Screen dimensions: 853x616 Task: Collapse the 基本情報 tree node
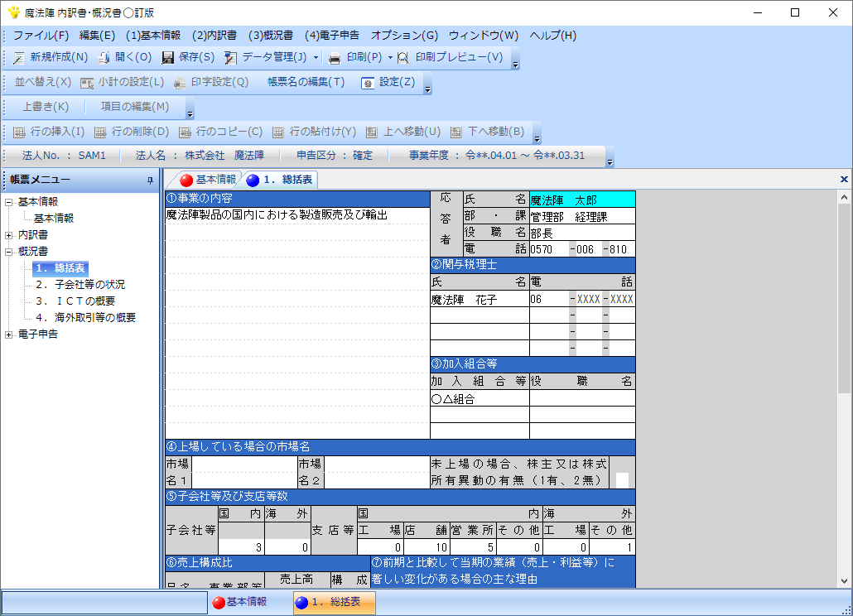point(9,202)
